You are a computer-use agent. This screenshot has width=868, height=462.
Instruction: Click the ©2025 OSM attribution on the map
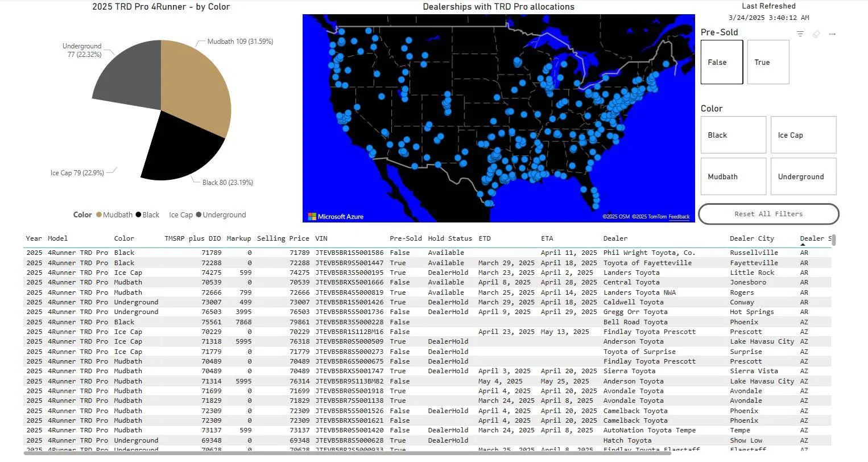pos(616,217)
